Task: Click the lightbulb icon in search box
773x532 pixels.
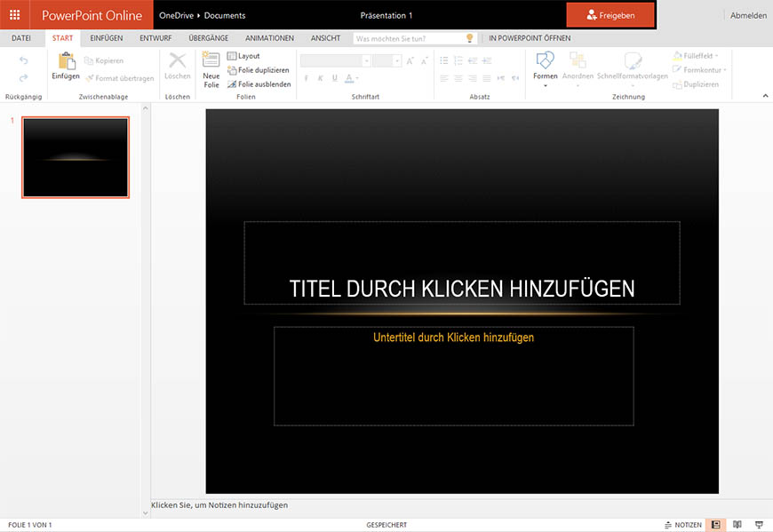Action: (470, 38)
